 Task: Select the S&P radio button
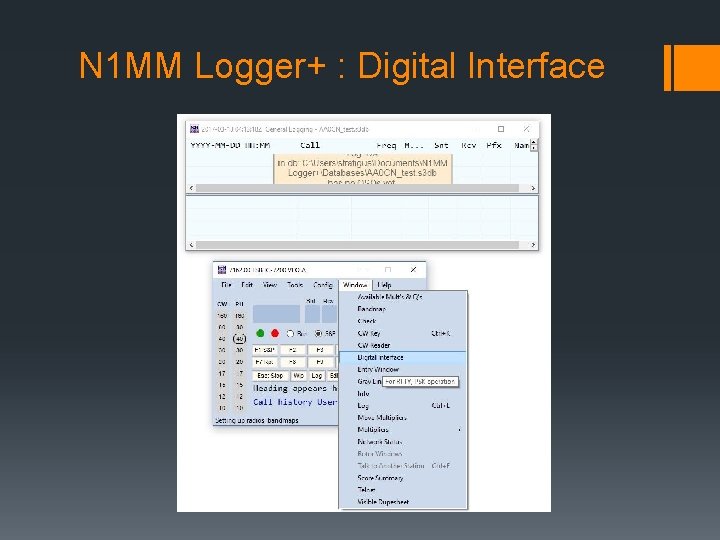(318, 333)
